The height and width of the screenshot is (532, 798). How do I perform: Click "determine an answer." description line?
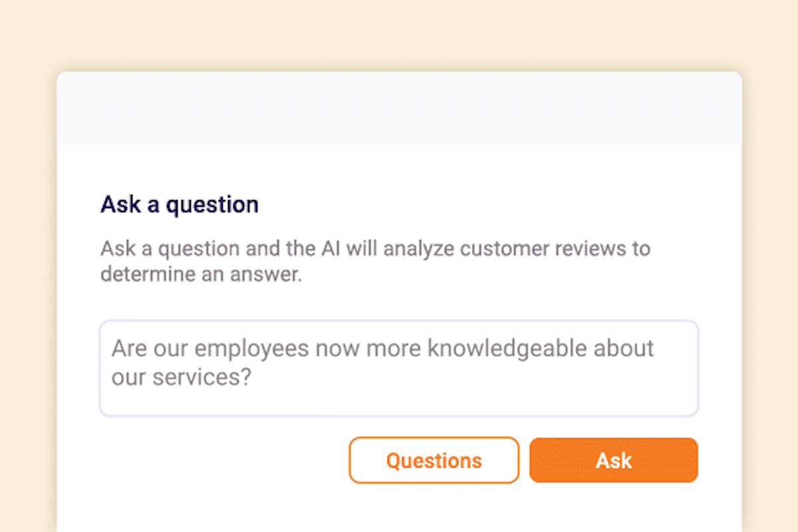(x=201, y=274)
